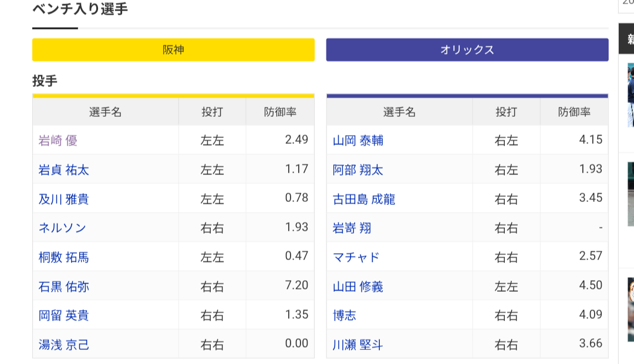Click 石黒 佑弥 in pitcher list
634x364 pixels.
click(63, 287)
